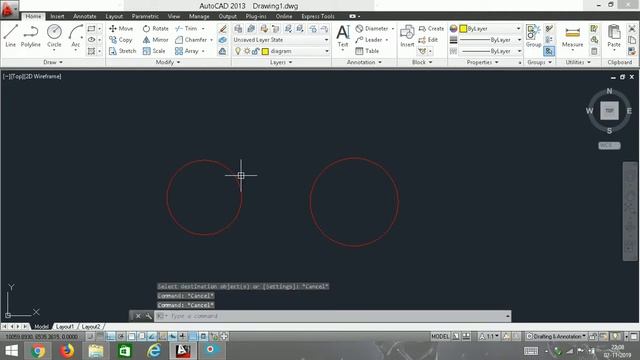This screenshot has width=640, height=360.
Task: Switch to the View ribbon tab
Action: coord(173,16)
